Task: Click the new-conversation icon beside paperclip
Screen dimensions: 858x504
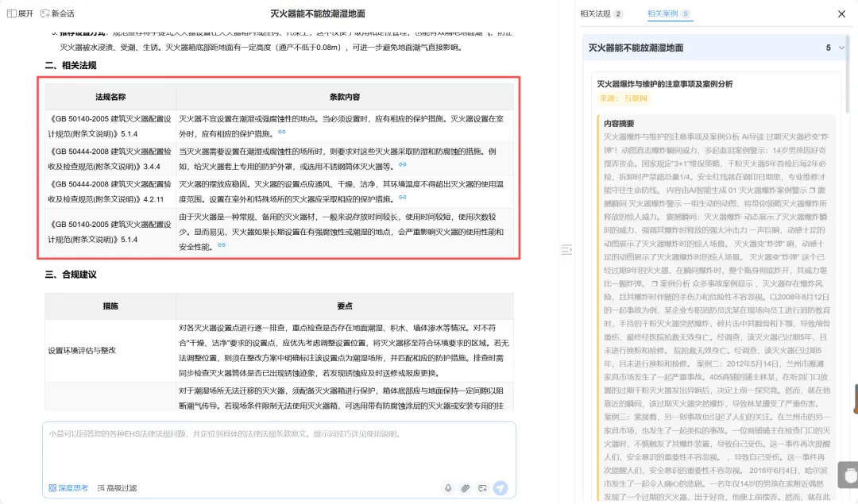Action: click(482, 488)
